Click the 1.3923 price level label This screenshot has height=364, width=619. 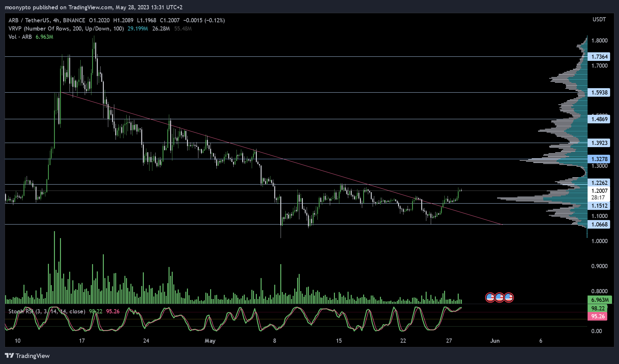(x=599, y=143)
